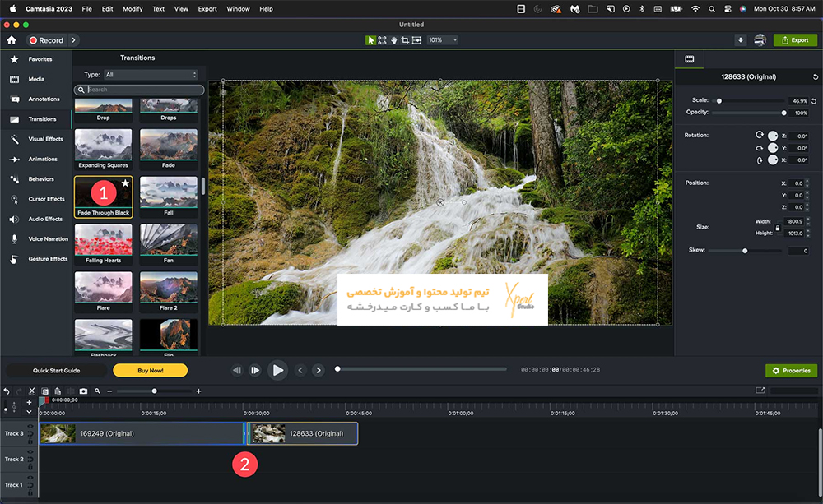This screenshot has width=823, height=504.
Task: Zoom in timeline with plus icon
Action: 198,391
